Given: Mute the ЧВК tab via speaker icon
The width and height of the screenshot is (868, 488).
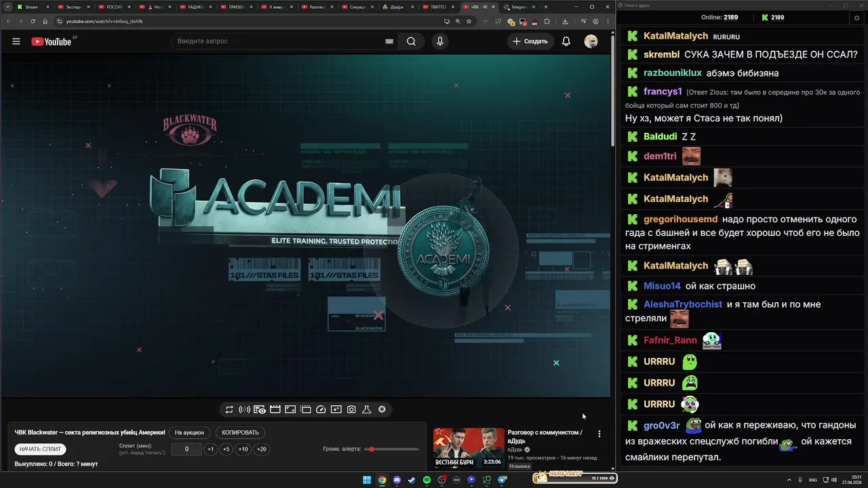Looking at the screenshot, I should 484,7.
